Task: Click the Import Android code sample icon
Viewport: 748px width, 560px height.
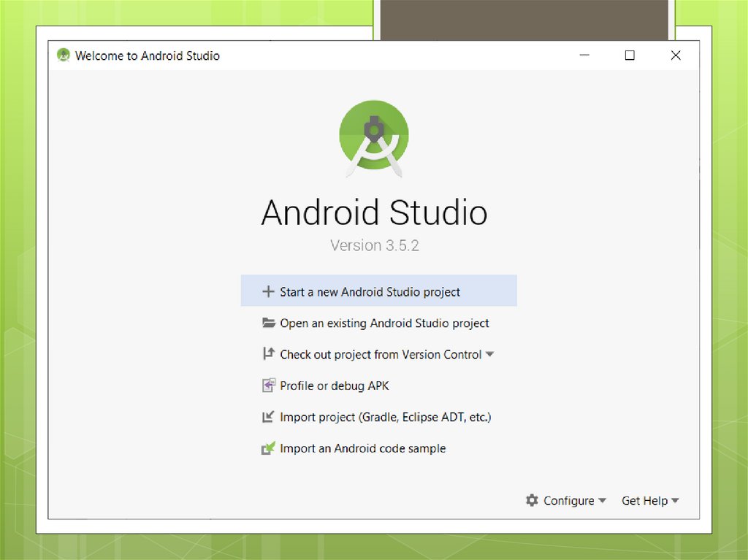Action: tap(268, 448)
